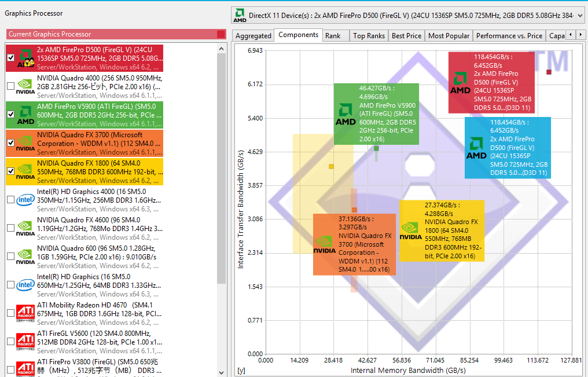Viewport: 588px width, 377px height.
Task: Uncheck the 2x AMD FirePro D500 checkbox
Action: pyautogui.click(x=11, y=58)
